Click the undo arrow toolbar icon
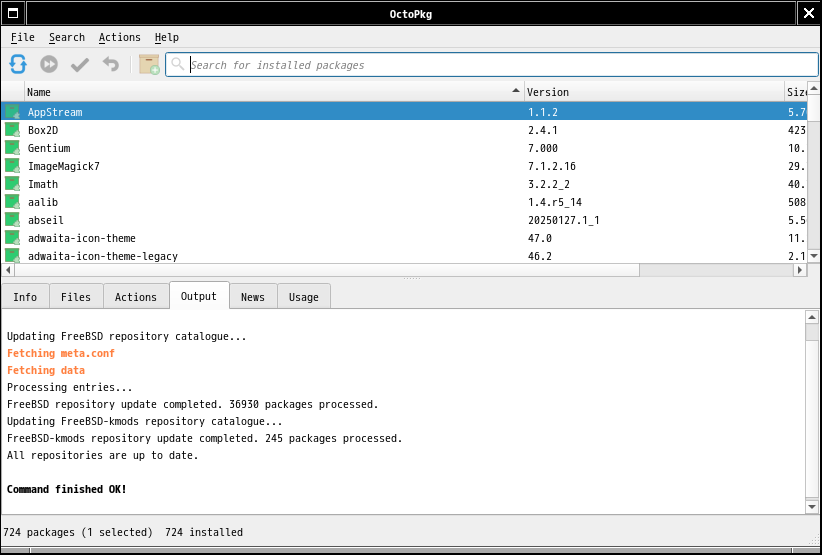822x555 pixels. tap(110, 65)
